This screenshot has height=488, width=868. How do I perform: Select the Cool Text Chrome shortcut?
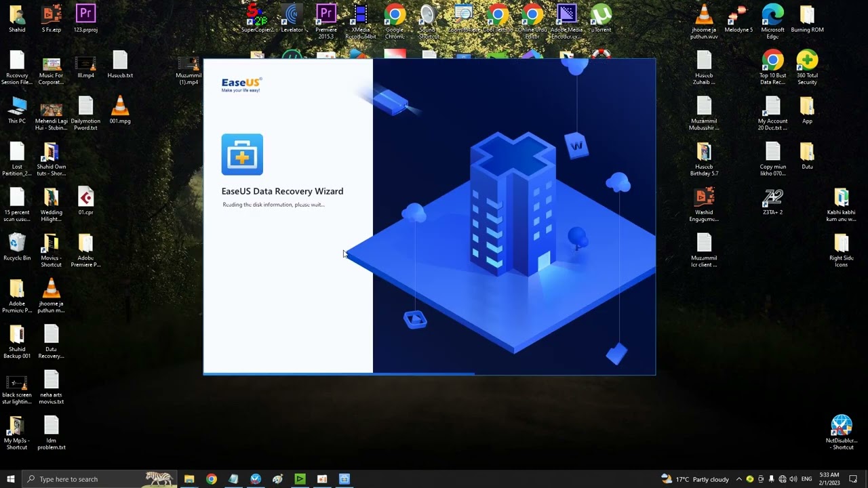tap(498, 18)
